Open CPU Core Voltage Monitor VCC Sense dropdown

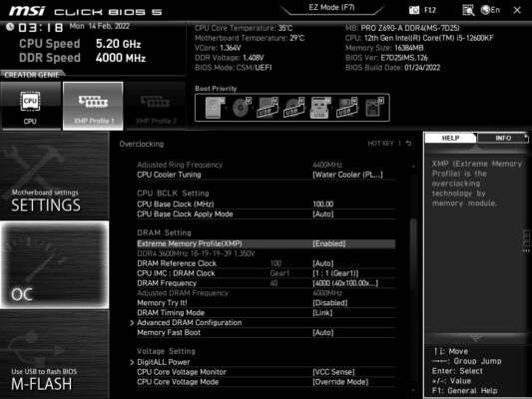[x=333, y=372]
